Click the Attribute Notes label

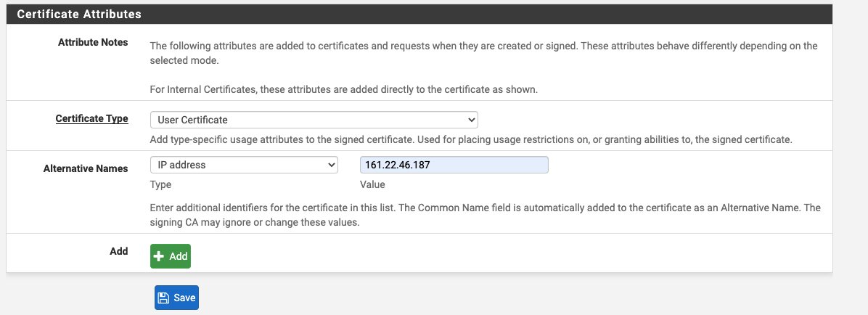(93, 42)
